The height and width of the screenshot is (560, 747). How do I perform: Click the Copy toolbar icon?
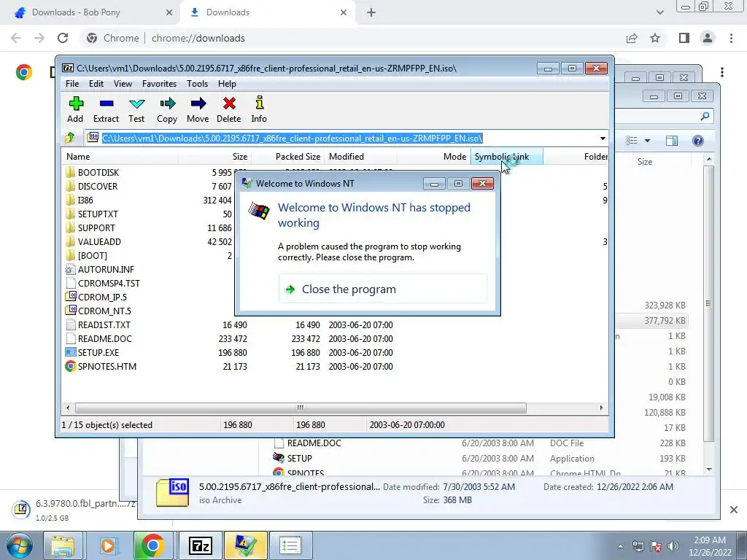[167, 109]
